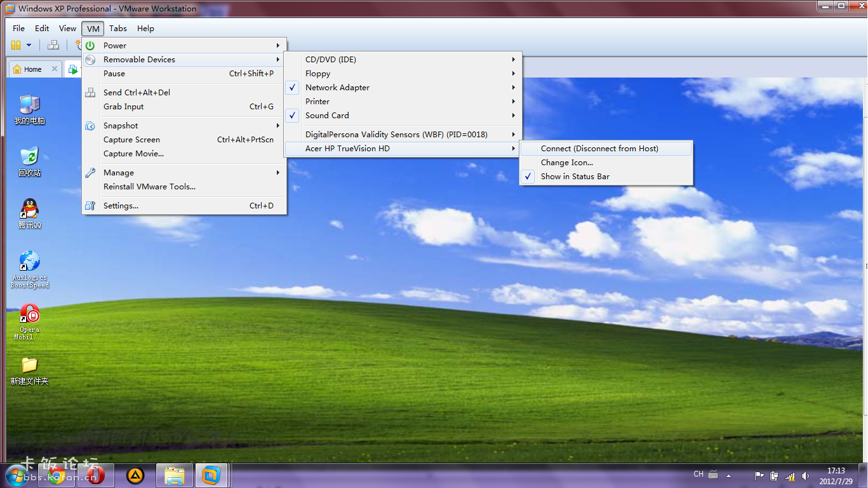The height and width of the screenshot is (488, 868).
Task: Click the Show Desktop strip
Action: 863,476
